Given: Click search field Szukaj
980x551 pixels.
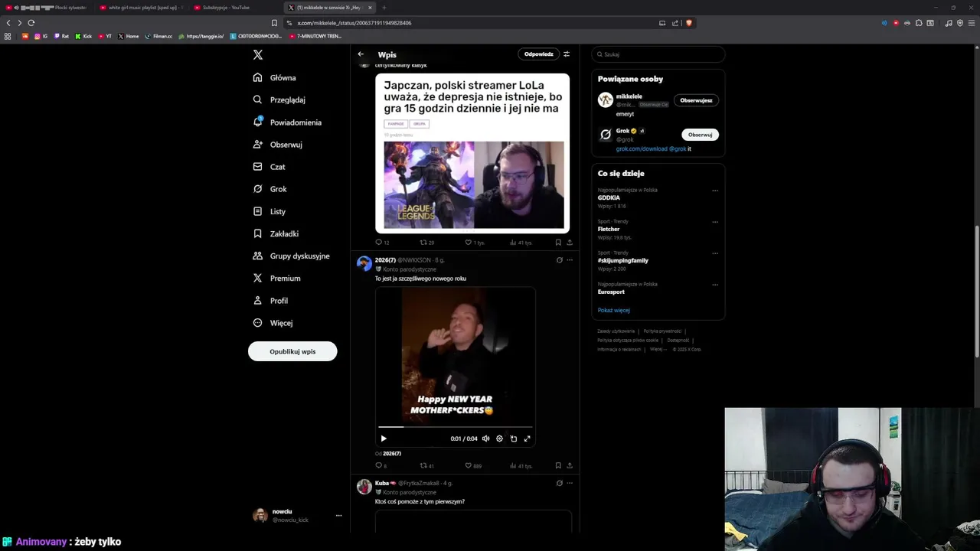Looking at the screenshot, I should (658, 54).
